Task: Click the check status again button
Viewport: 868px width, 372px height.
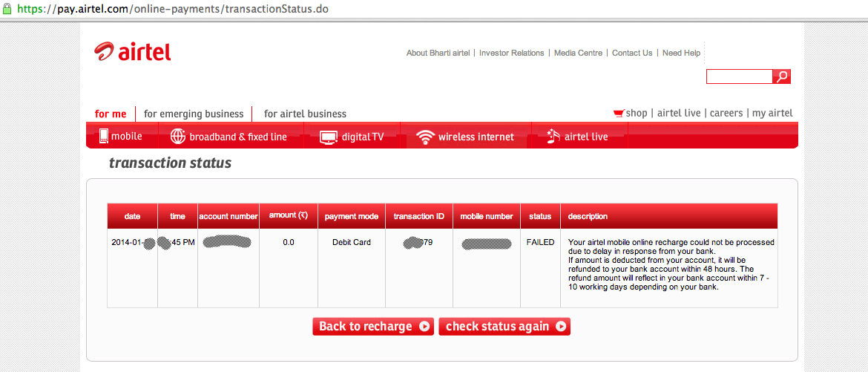Action: click(x=504, y=327)
